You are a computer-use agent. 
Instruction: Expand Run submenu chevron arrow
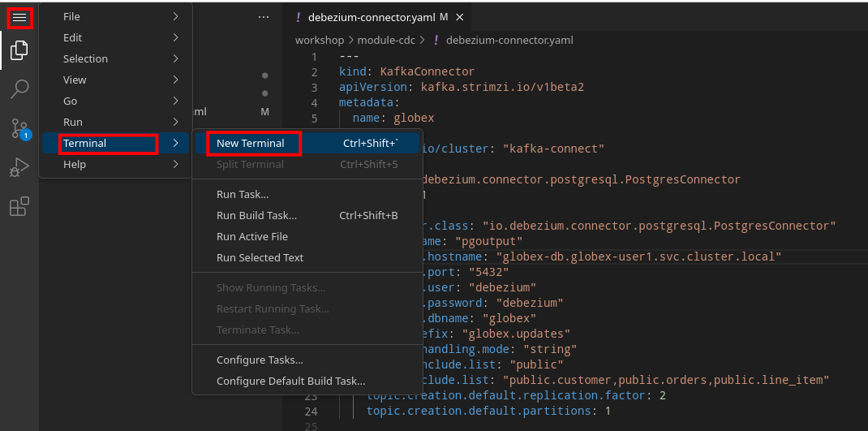point(175,122)
